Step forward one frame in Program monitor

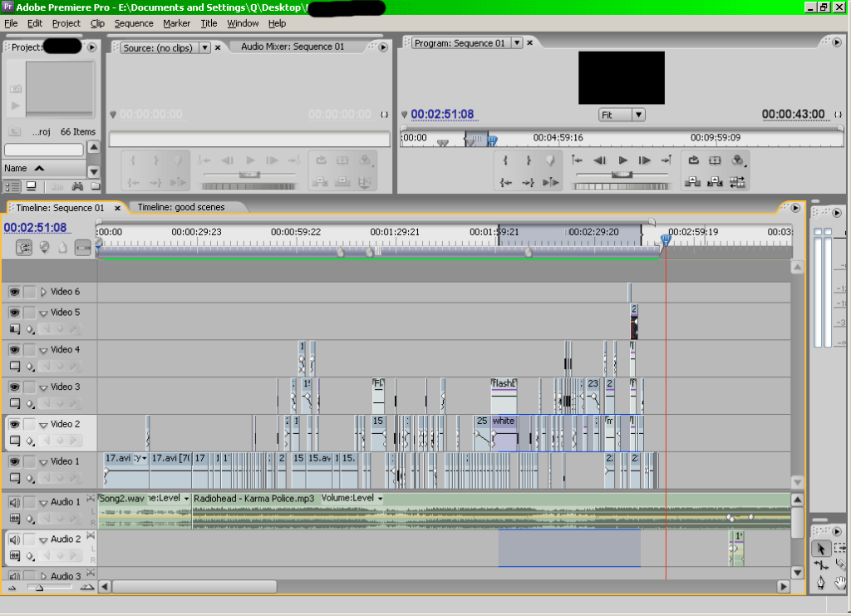click(x=644, y=160)
